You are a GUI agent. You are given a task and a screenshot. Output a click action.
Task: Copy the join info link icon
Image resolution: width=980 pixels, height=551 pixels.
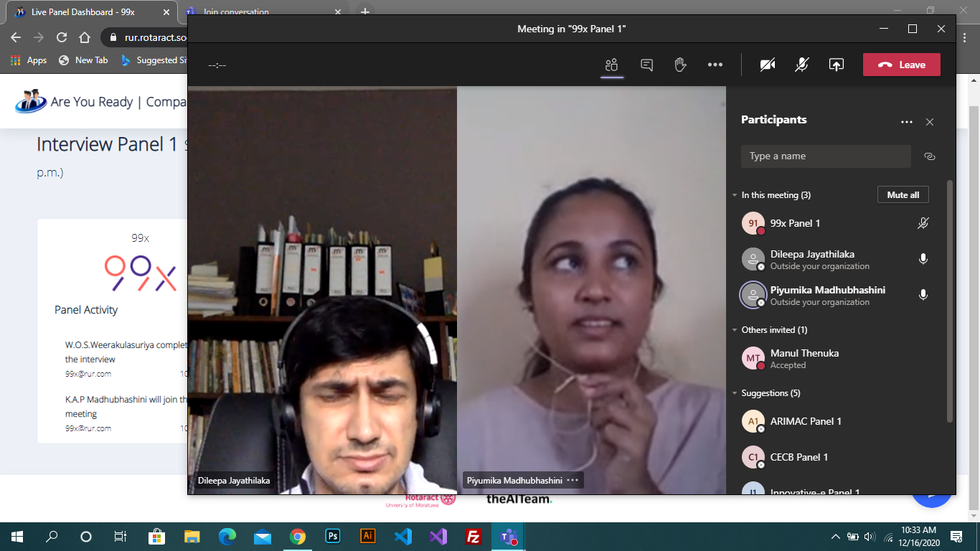[930, 156]
